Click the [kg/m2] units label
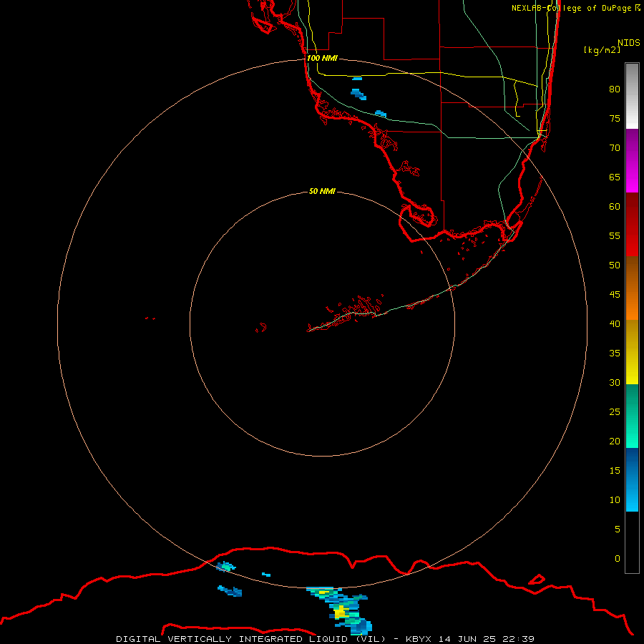 point(602,50)
